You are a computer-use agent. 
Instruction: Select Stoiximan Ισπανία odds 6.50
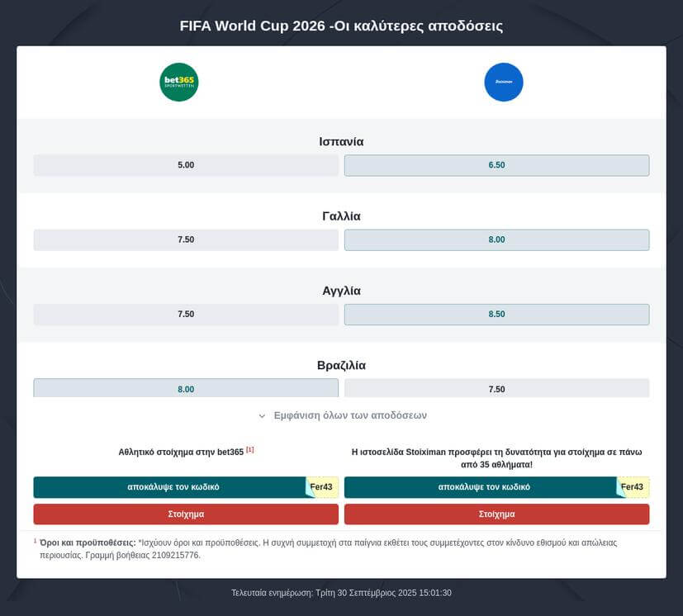pos(496,165)
